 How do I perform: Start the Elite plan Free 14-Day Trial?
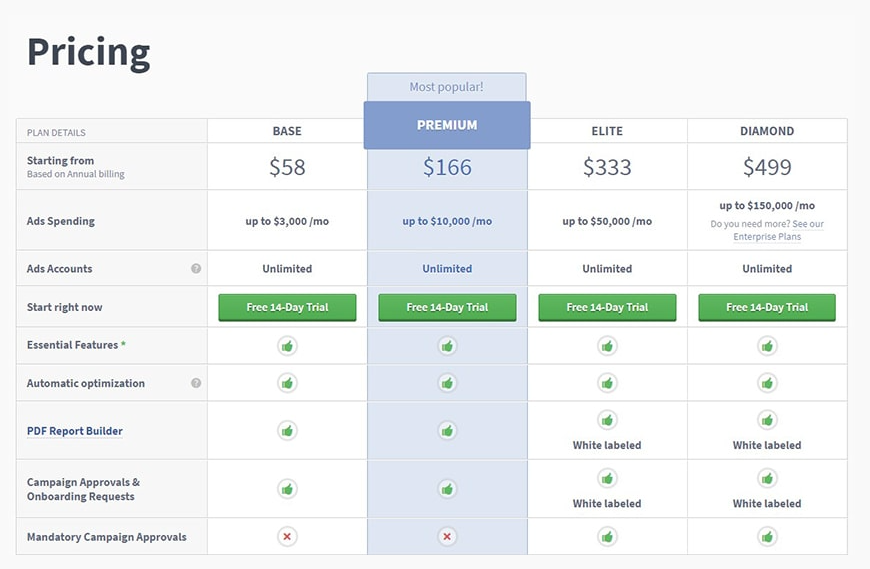click(x=607, y=307)
